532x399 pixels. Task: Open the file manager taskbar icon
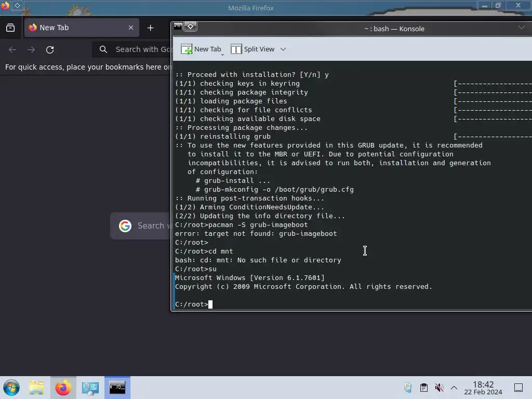[36, 388]
